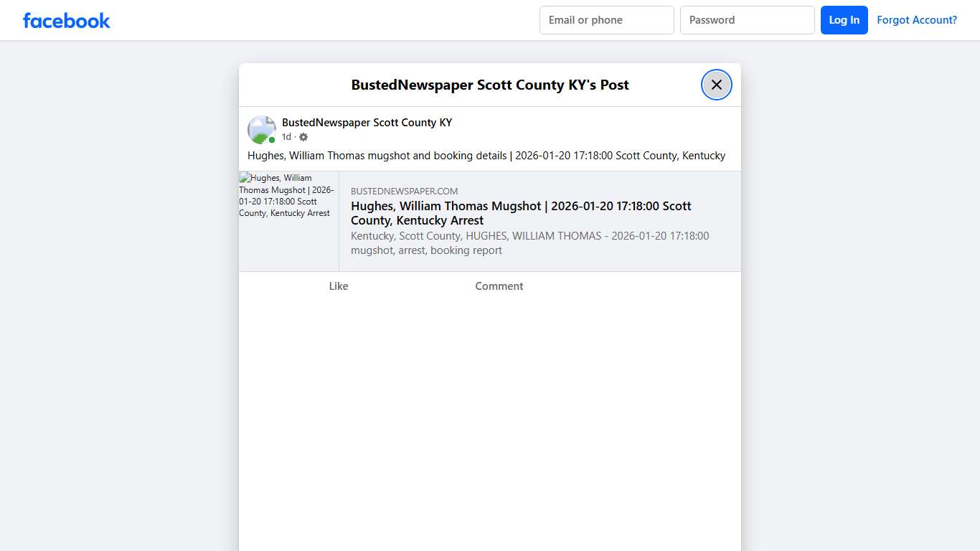The image size is (980, 551).
Task: Click the Email or phone input field
Action: tap(606, 20)
